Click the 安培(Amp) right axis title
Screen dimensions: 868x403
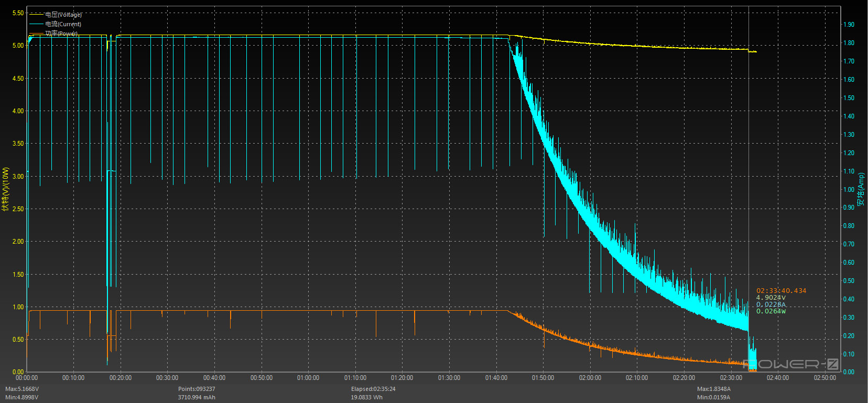[861, 189]
